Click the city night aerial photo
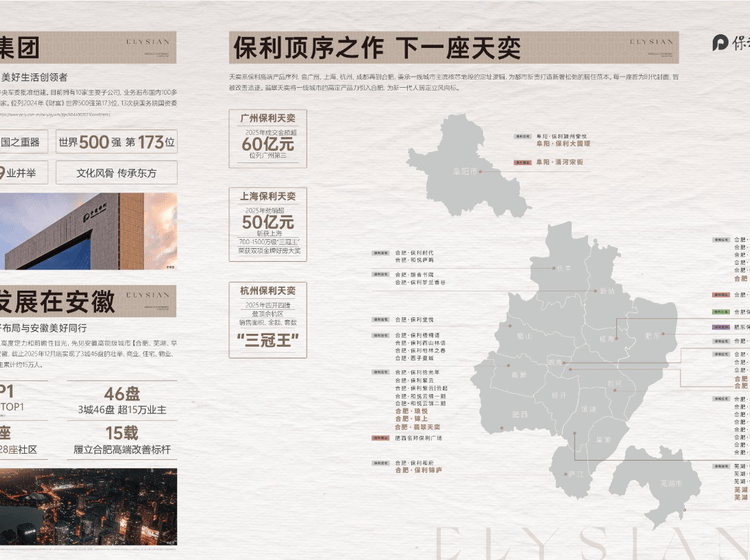The height and width of the screenshot is (560, 750). pyautogui.click(x=88, y=507)
